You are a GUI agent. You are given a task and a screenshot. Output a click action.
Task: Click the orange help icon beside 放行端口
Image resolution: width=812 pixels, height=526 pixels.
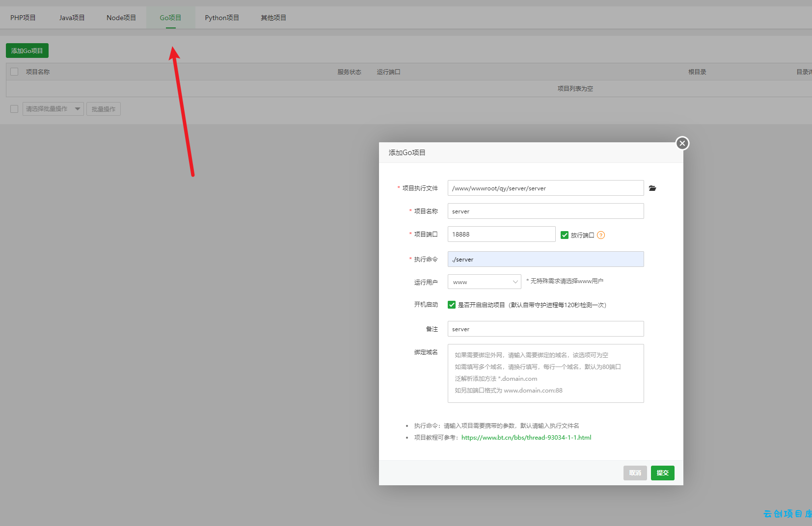[601, 235]
